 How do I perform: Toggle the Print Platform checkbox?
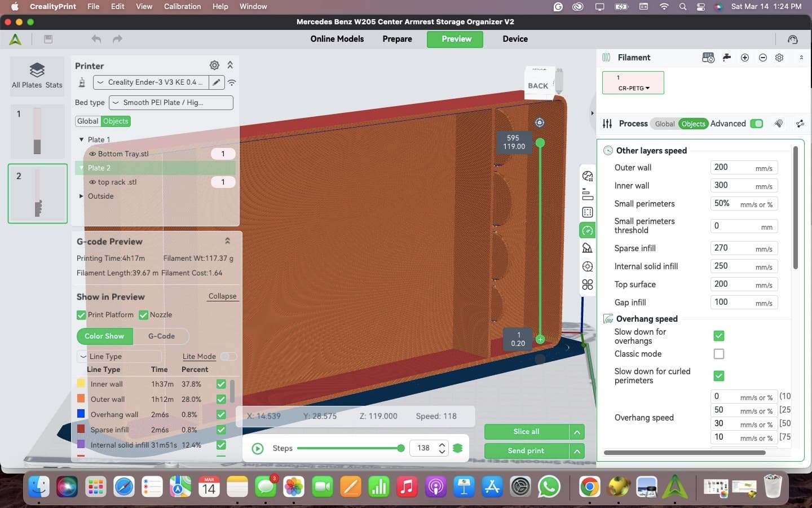[x=81, y=315]
